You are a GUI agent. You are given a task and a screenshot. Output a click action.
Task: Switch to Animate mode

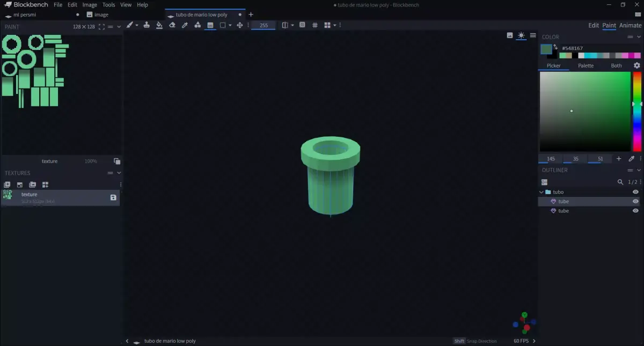[x=630, y=25]
